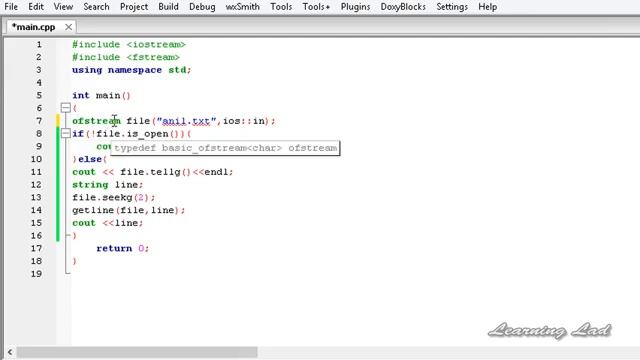Click line number 19 in the margin
Viewport: 640px width, 360px height.
click(x=36, y=273)
